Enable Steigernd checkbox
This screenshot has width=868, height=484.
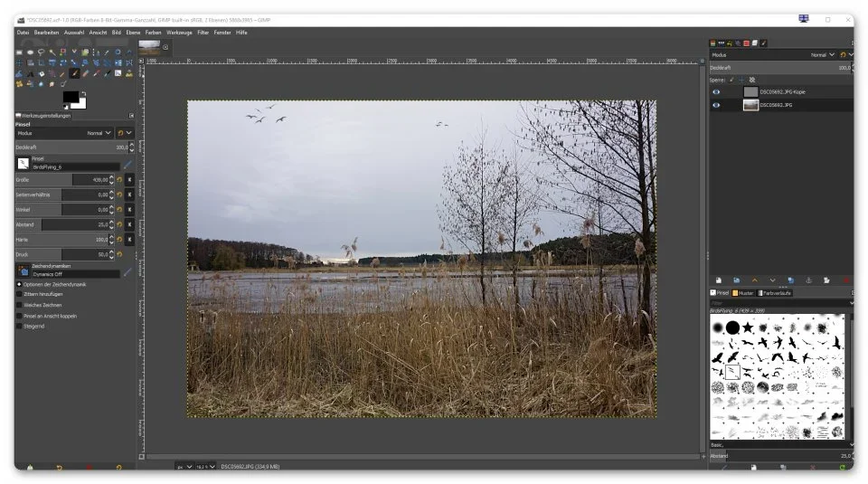click(19, 327)
